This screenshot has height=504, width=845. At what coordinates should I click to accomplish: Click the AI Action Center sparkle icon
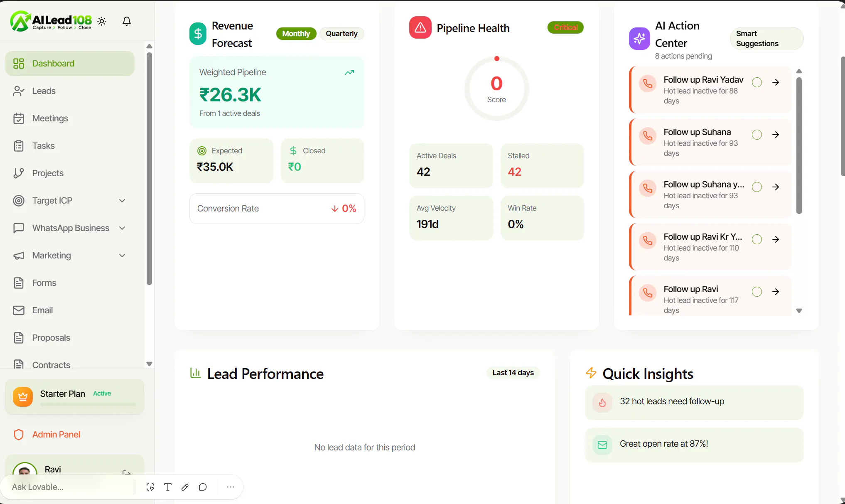[x=639, y=39]
